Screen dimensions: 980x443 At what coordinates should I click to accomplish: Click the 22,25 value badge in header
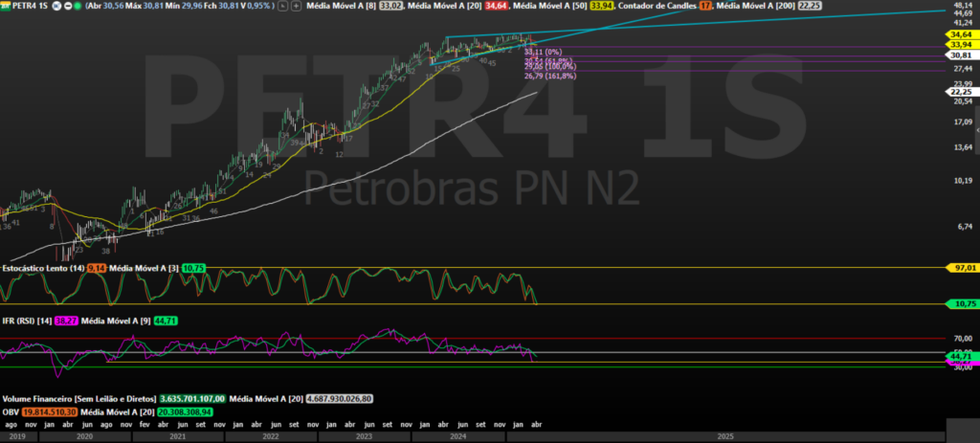point(810,5)
